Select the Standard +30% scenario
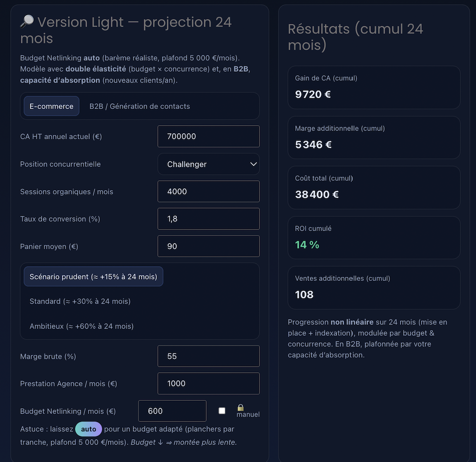Viewport: 476px width, 462px height. tap(80, 301)
